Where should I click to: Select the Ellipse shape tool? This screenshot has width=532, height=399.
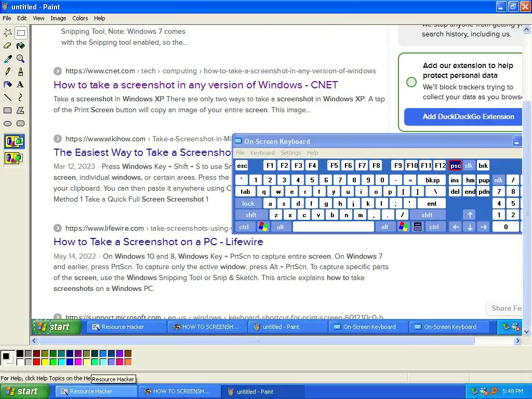tap(8, 124)
